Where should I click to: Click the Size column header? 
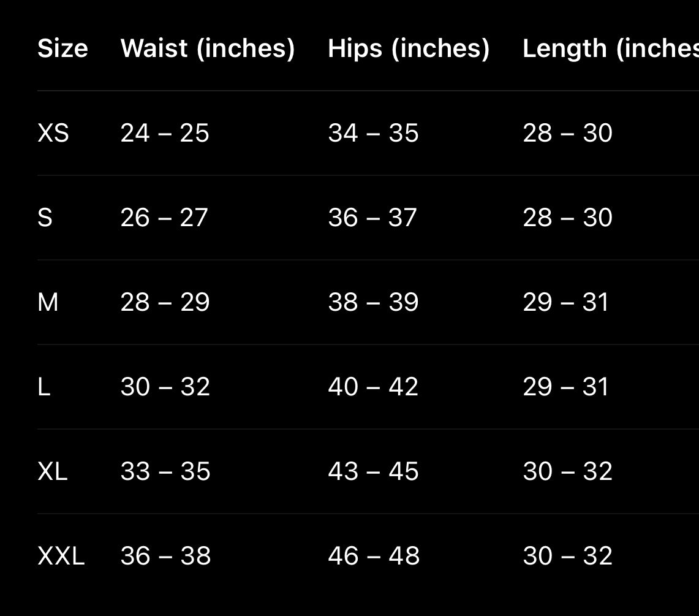[x=62, y=48]
